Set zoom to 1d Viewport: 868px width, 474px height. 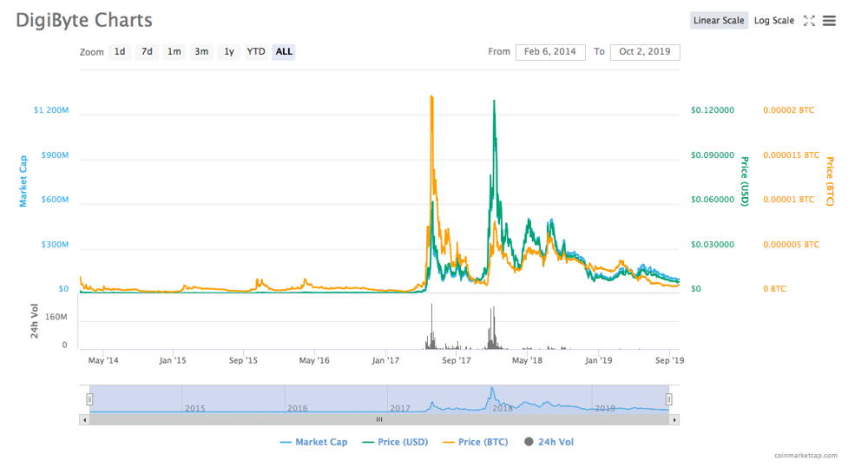tap(120, 51)
